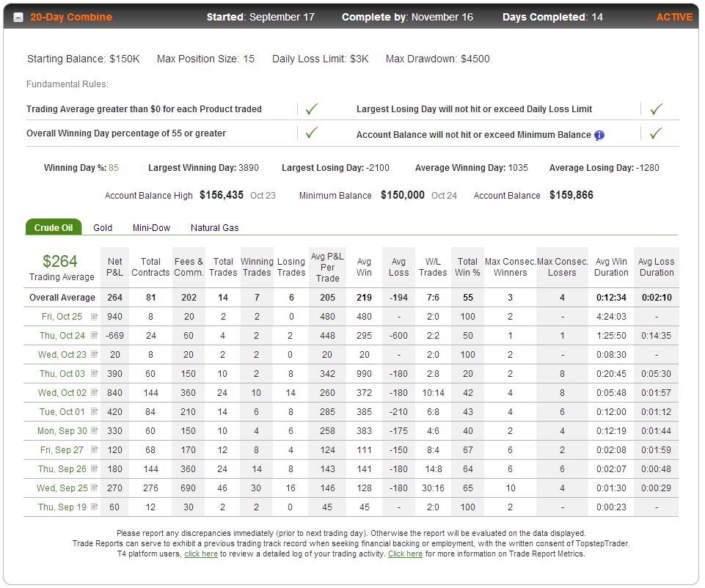The width and height of the screenshot is (705, 588).
Task: Click the 30:16 W/L Trades cell
Action: (x=433, y=488)
